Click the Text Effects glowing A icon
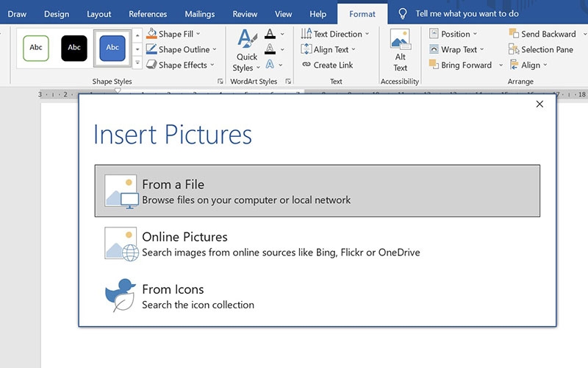This screenshot has height=368, width=588. (x=270, y=64)
